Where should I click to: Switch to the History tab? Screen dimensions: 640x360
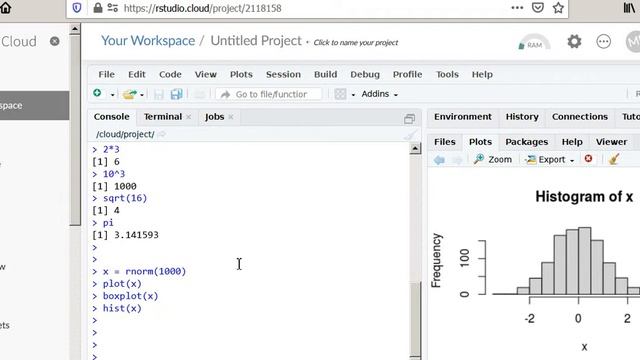click(x=522, y=117)
